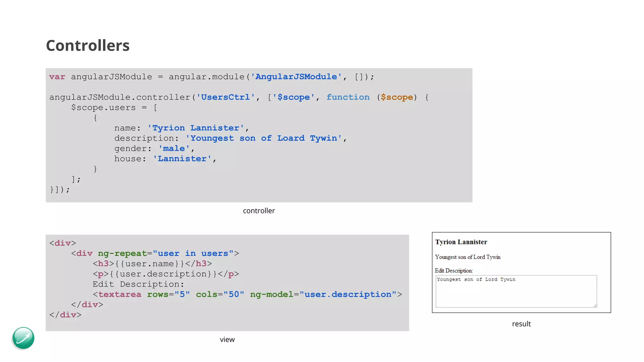Click the 'function' keyword in controller code
Viewport: 644px width, 362px height.
click(x=348, y=97)
